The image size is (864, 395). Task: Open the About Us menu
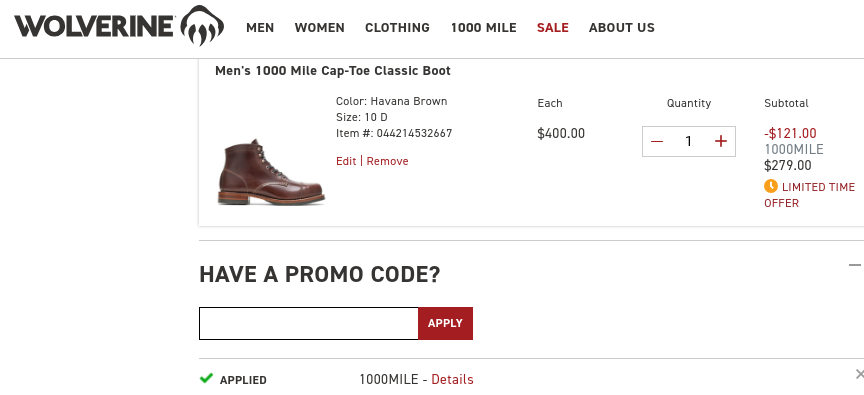click(622, 28)
